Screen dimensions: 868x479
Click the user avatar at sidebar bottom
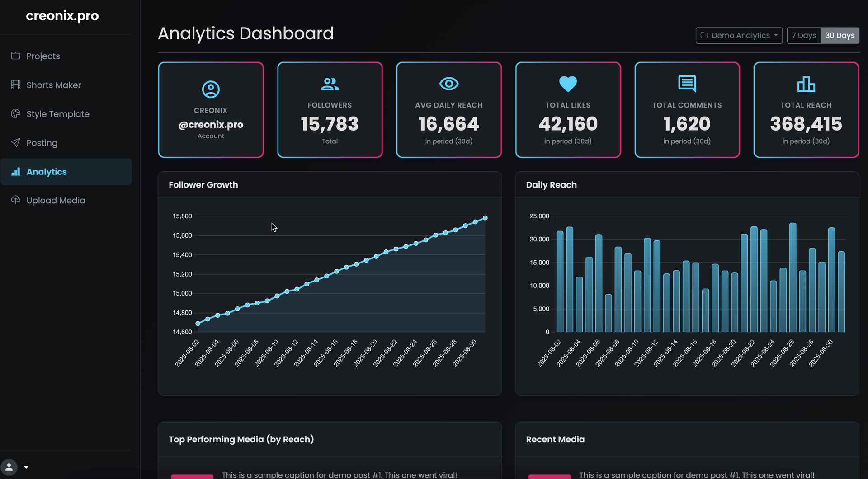pyautogui.click(x=9, y=467)
